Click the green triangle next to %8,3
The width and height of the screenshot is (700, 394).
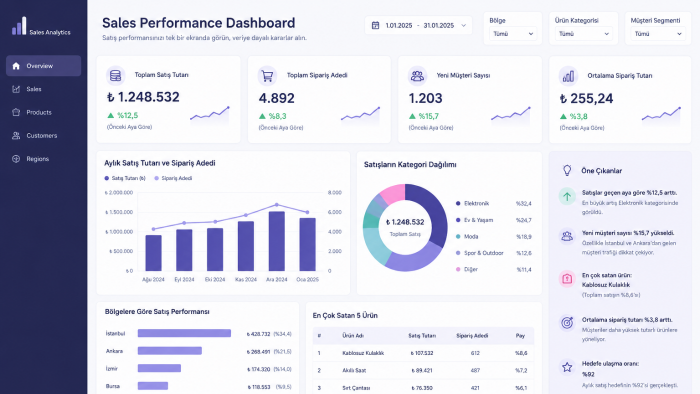coord(262,116)
